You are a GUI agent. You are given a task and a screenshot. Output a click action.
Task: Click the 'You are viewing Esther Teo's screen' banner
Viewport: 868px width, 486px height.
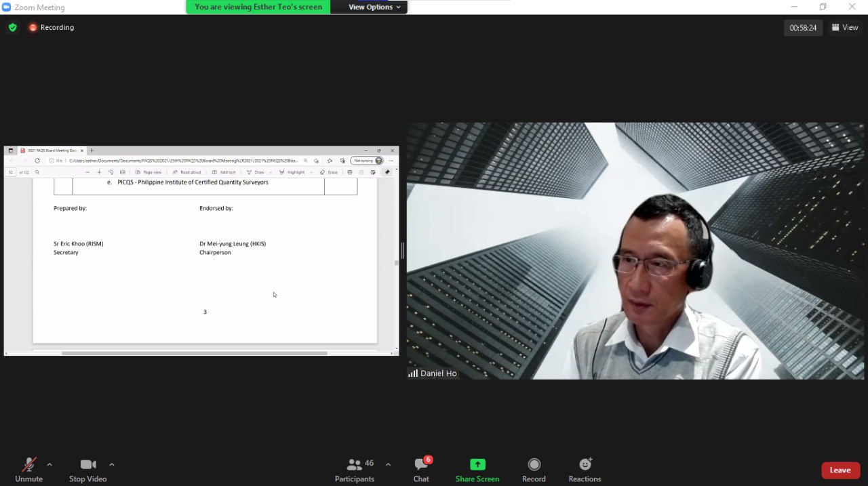click(258, 7)
